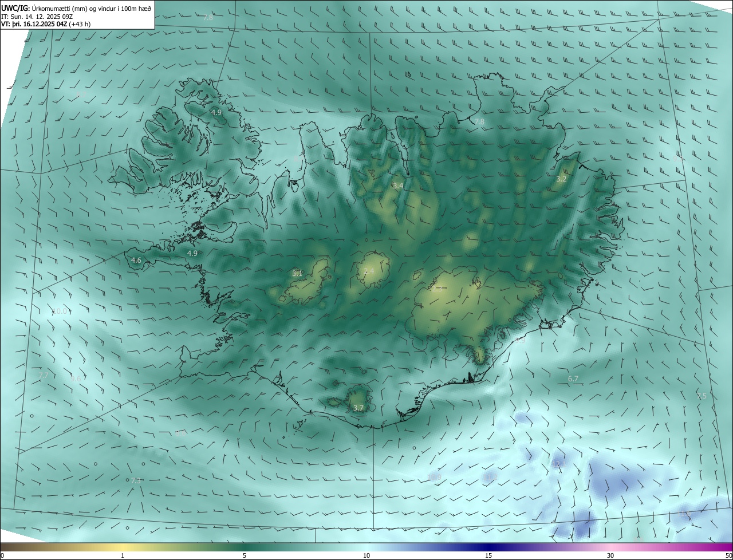Viewport: 733px width, 560px height.
Task: Click the colorbar tick label 5
Action: (x=245, y=555)
